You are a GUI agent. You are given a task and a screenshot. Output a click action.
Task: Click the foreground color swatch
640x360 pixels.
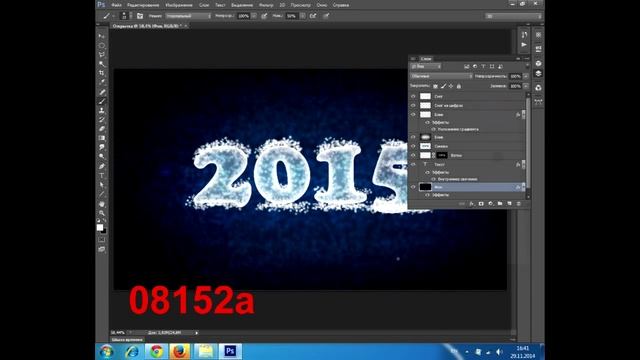(100, 227)
